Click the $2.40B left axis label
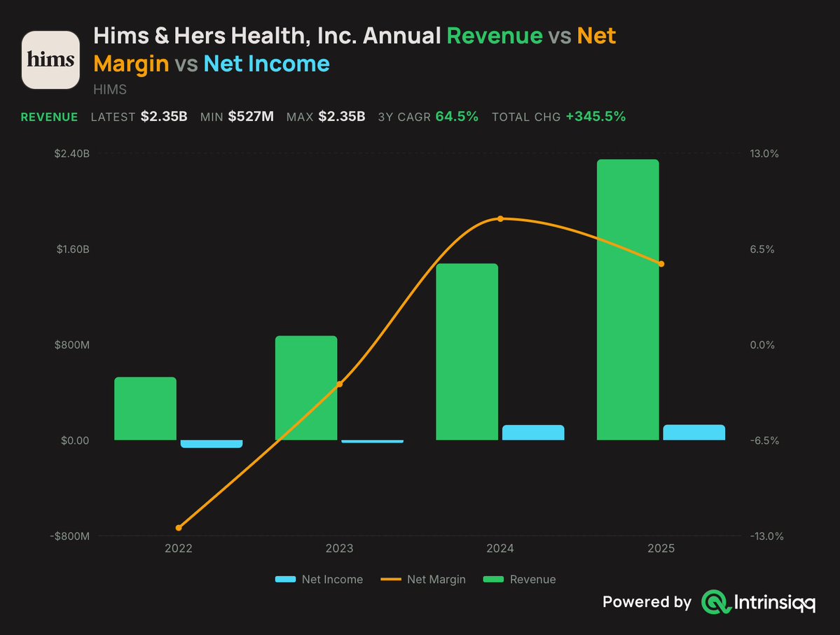 (x=71, y=153)
